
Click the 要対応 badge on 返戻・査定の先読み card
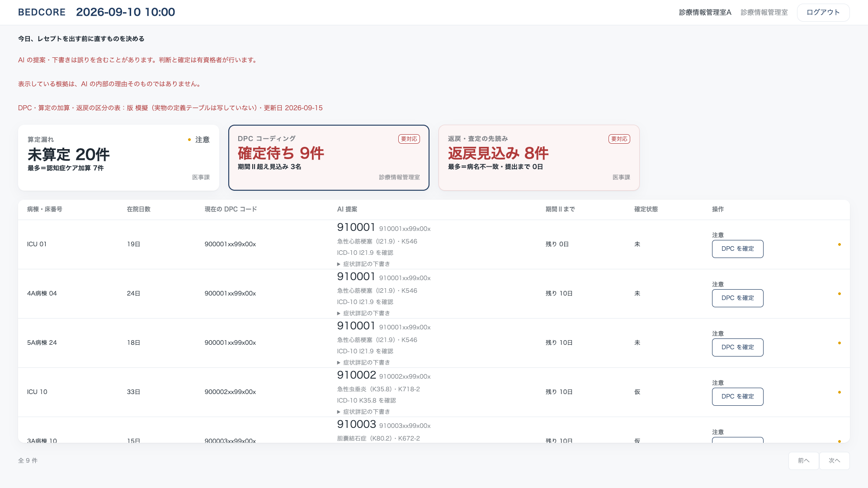(x=619, y=139)
